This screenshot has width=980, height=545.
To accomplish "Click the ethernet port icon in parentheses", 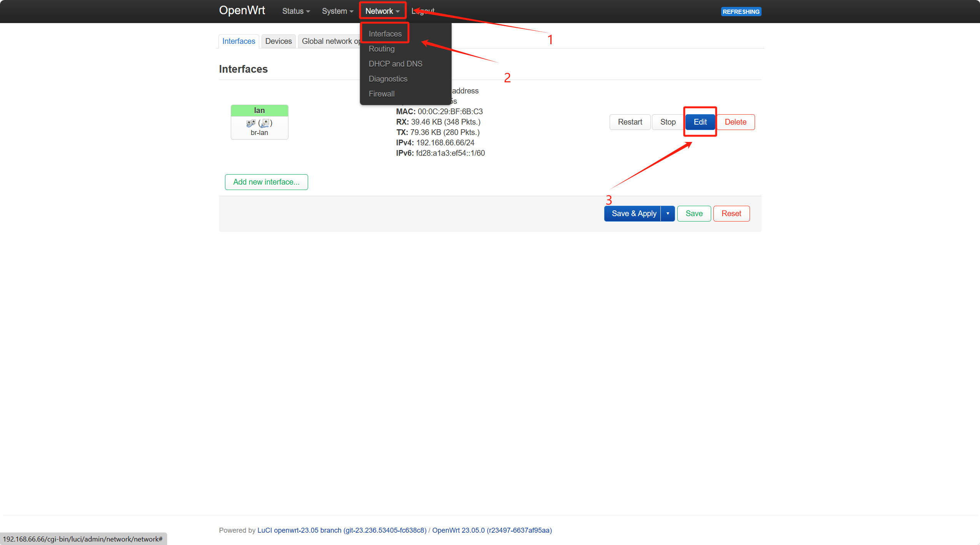I will 265,123.
